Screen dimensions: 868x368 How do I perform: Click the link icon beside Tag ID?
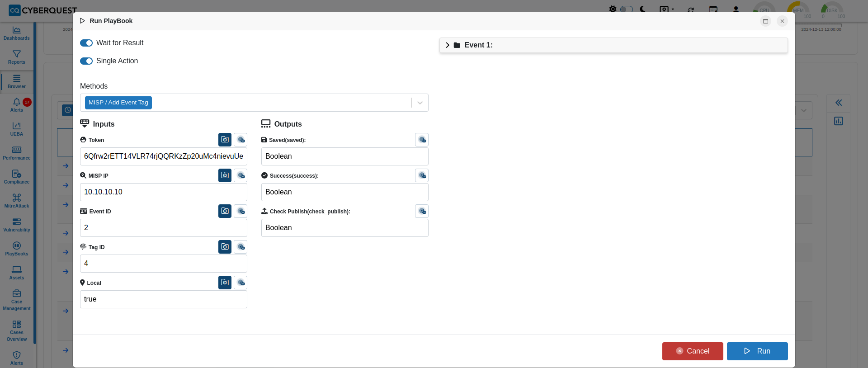coord(241,247)
